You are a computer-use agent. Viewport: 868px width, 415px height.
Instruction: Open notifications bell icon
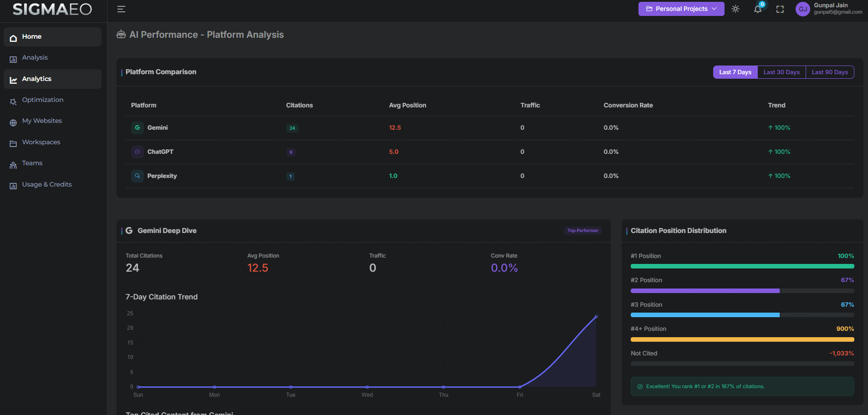coord(758,9)
